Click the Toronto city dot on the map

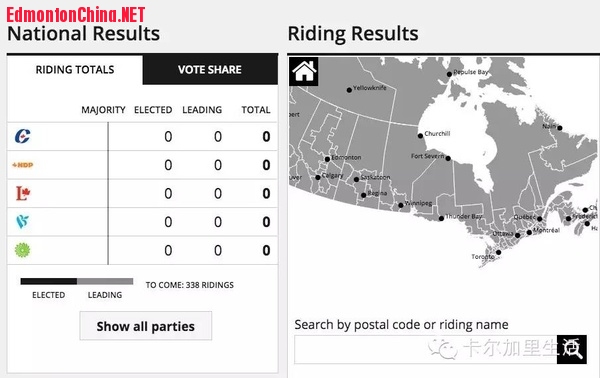coord(498,252)
